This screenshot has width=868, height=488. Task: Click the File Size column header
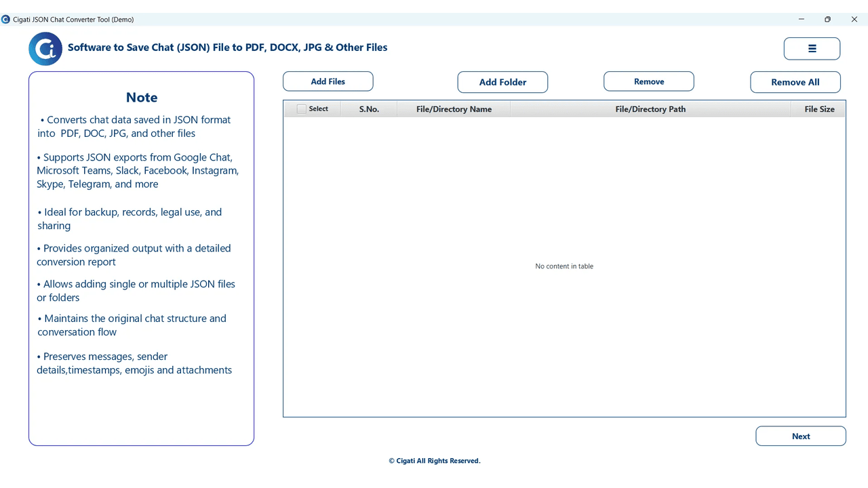pos(818,109)
